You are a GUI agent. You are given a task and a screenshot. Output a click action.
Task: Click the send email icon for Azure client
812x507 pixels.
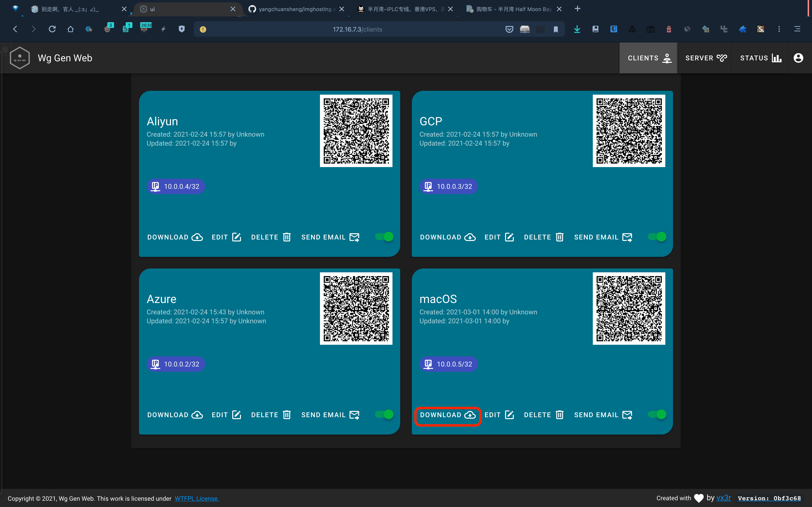355,415
